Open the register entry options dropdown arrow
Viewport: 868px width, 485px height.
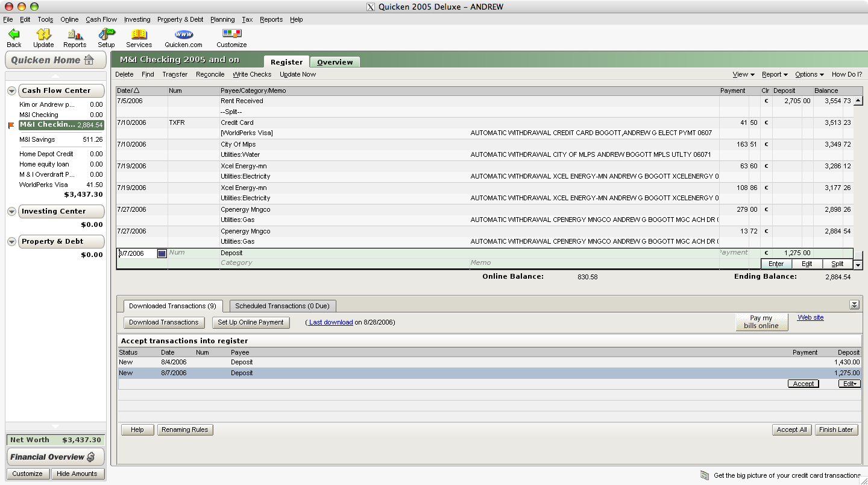(858, 265)
